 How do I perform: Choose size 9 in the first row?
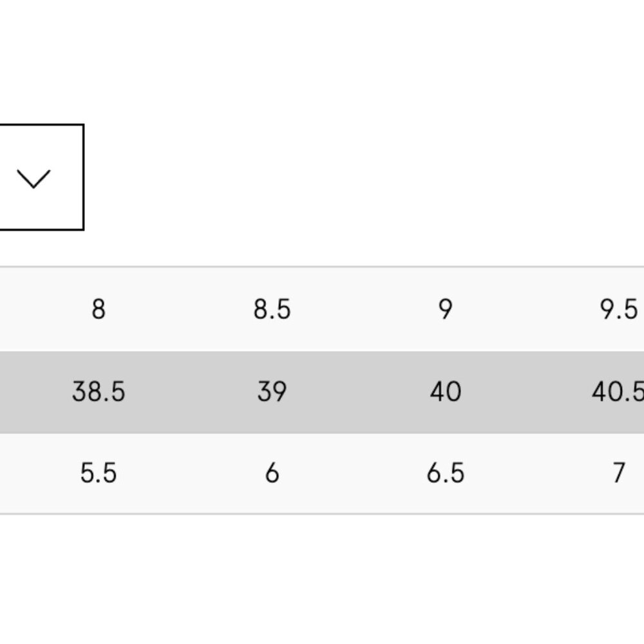coord(445,310)
